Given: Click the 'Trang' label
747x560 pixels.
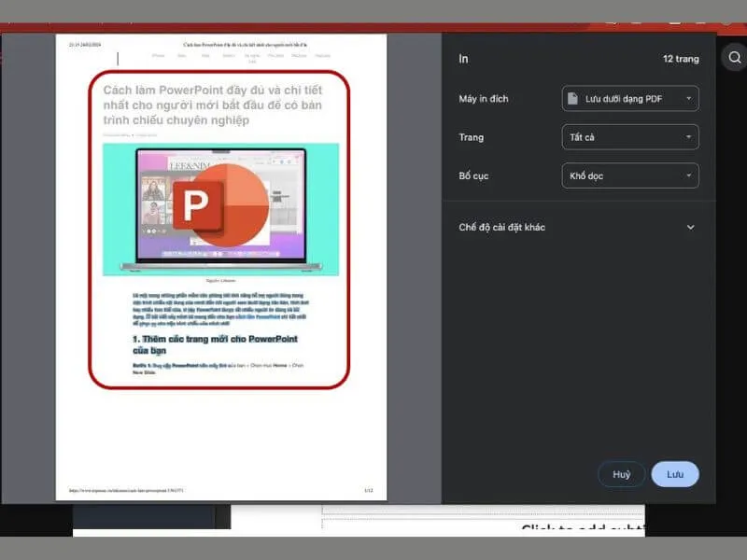Looking at the screenshot, I should click(472, 137).
